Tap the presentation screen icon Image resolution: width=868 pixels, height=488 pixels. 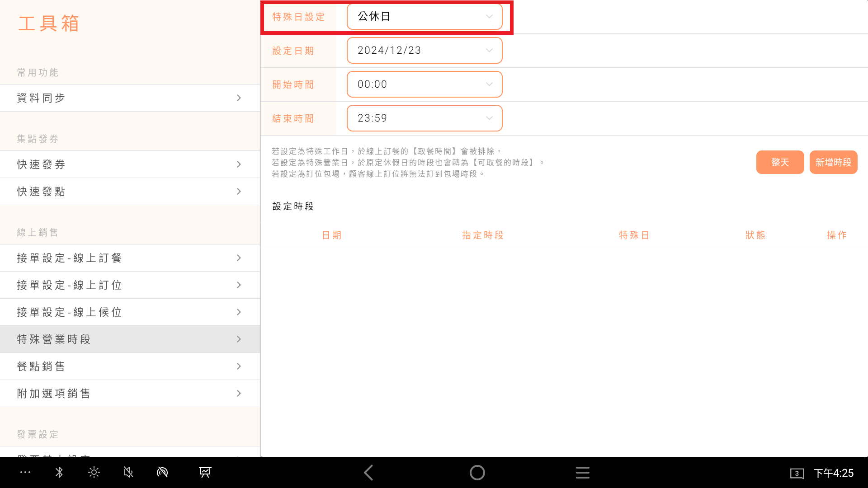point(205,473)
